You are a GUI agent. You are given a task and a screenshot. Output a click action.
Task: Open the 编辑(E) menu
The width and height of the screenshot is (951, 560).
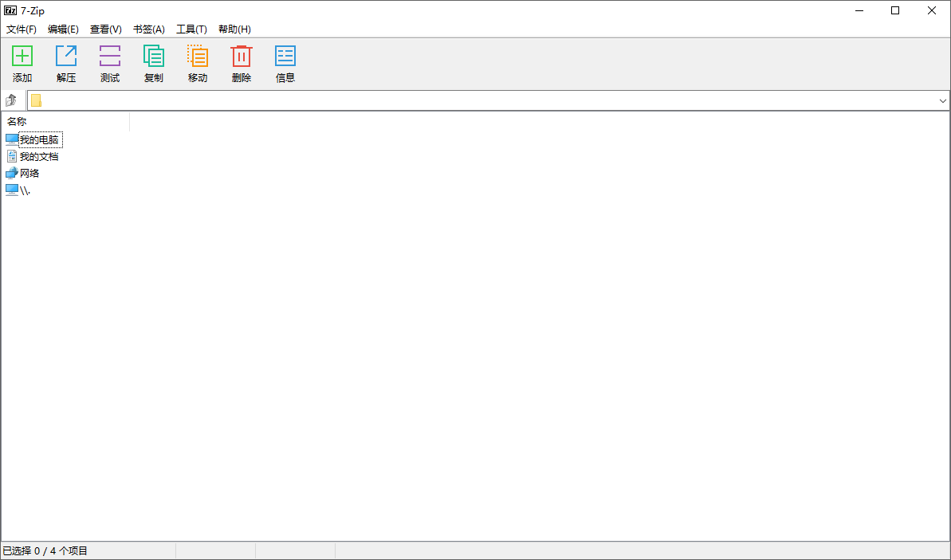(x=63, y=29)
